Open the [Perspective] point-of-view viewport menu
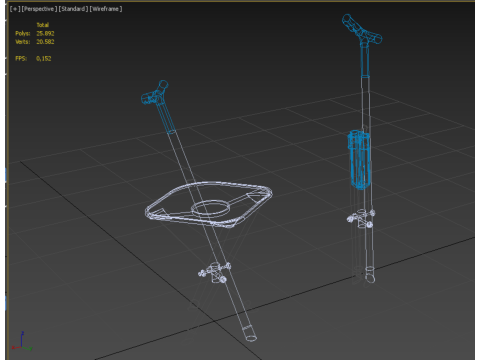 coord(39,9)
